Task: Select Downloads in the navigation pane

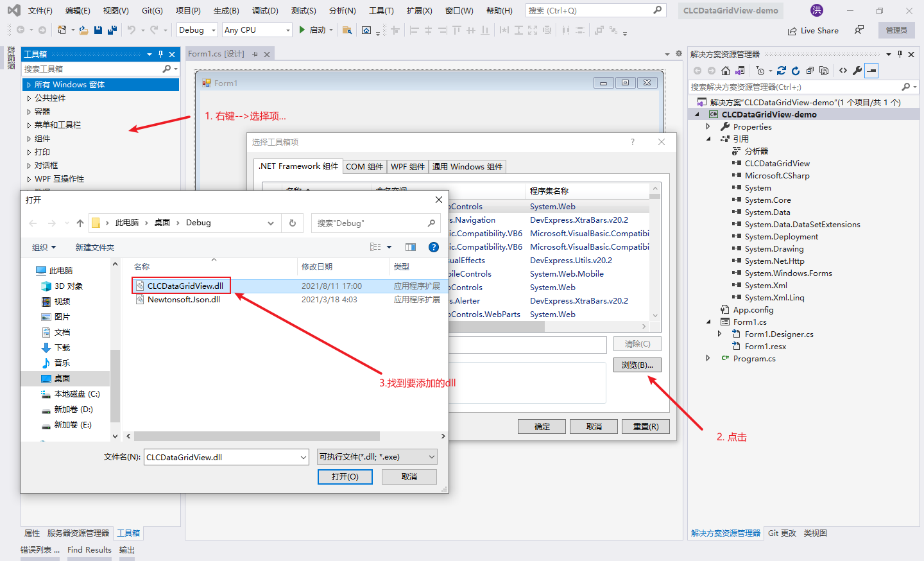Action: point(62,348)
